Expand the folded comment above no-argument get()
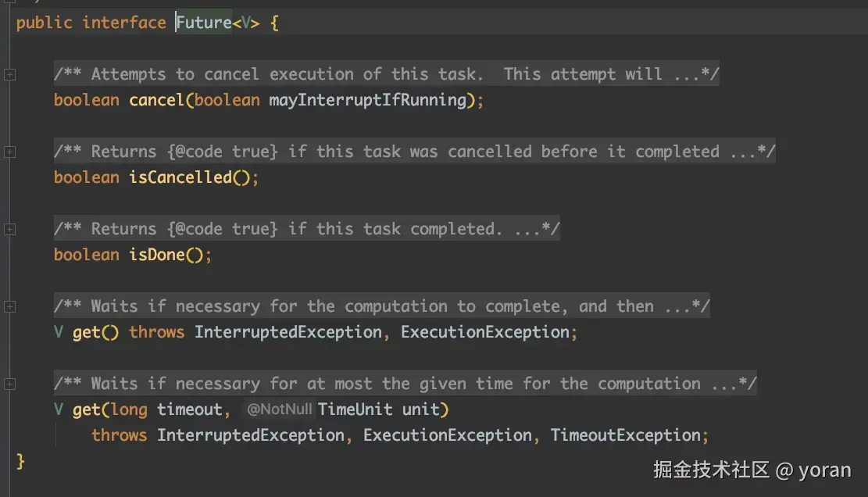 (x=9, y=306)
